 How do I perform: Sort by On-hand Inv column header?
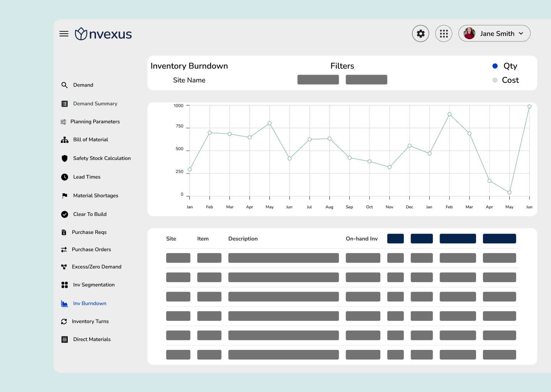click(x=362, y=238)
